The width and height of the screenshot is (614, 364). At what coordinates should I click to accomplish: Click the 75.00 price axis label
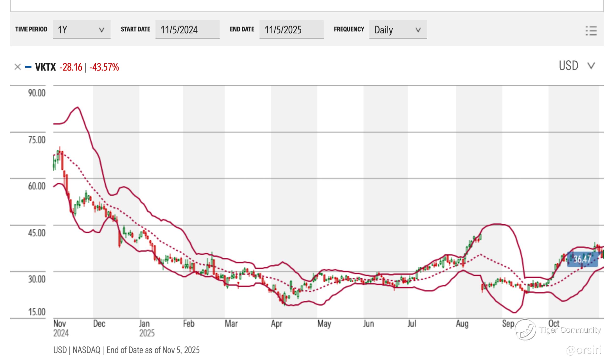pyautogui.click(x=37, y=140)
